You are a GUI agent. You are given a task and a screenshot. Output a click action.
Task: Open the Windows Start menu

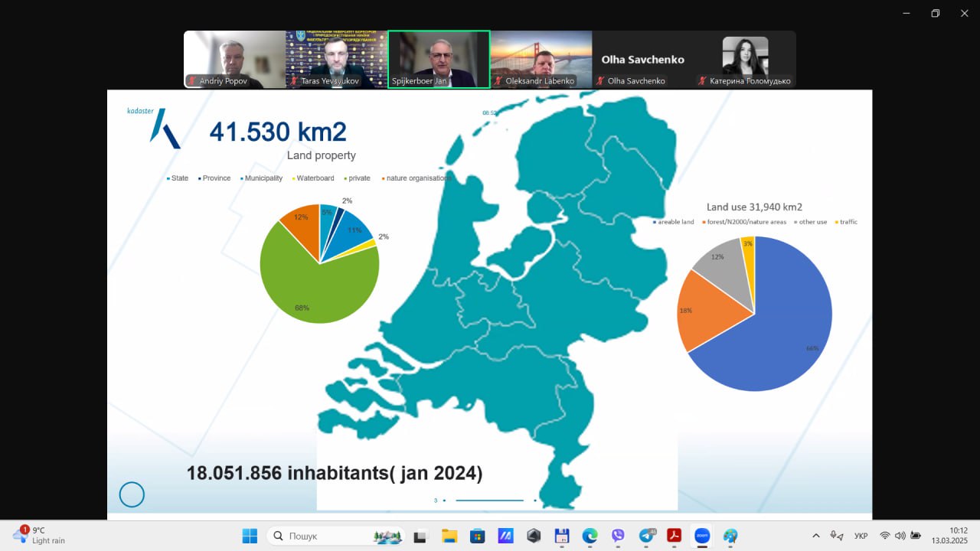(x=250, y=536)
